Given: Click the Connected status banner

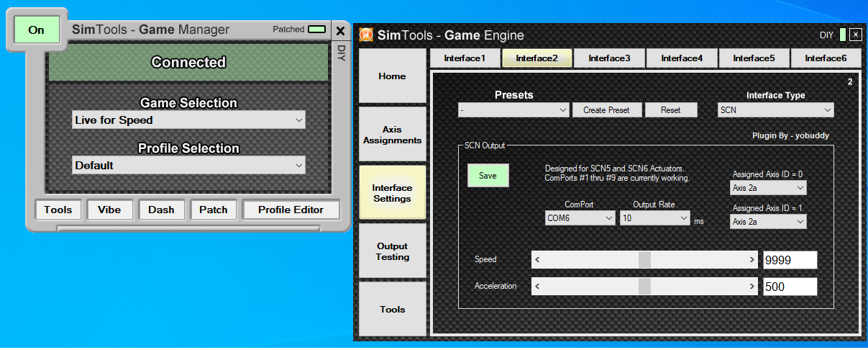Looking at the screenshot, I should pyautogui.click(x=188, y=63).
